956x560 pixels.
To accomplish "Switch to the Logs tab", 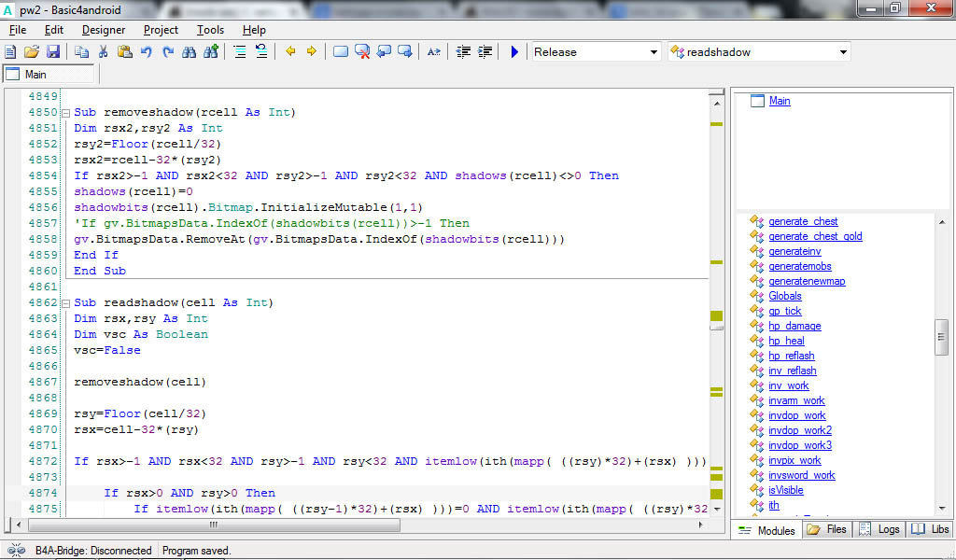I will (x=879, y=529).
